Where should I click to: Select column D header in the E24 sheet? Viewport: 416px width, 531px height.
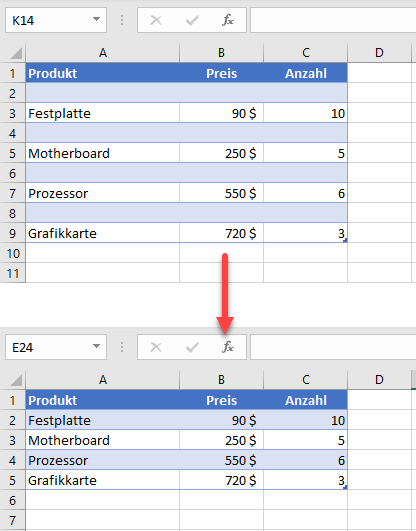[x=379, y=380]
